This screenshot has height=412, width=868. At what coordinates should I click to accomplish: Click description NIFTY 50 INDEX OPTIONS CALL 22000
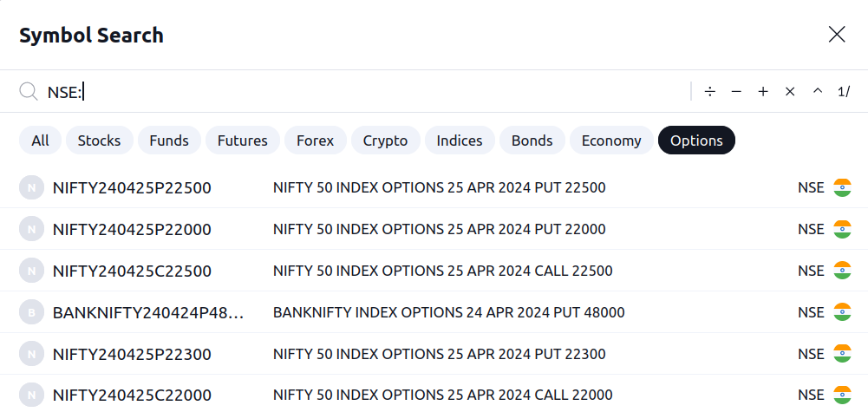[x=443, y=395]
